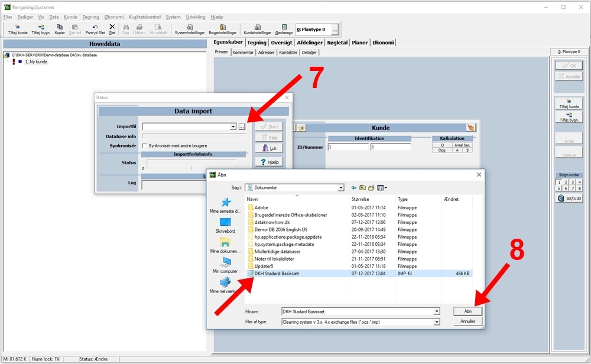Click the Genberegn recalculation icon
The height and width of the screenshot is (364, 591).
284,30
